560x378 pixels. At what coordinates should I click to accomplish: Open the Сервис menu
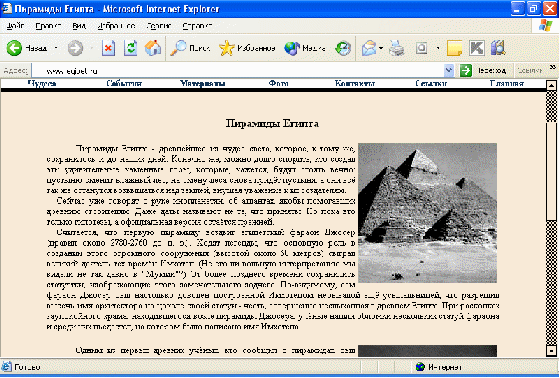pyautogui.click(x=159, y=26)
